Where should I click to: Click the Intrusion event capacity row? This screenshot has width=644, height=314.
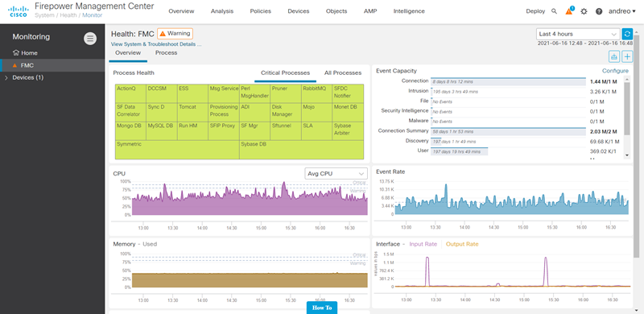[x=497, y=91]
